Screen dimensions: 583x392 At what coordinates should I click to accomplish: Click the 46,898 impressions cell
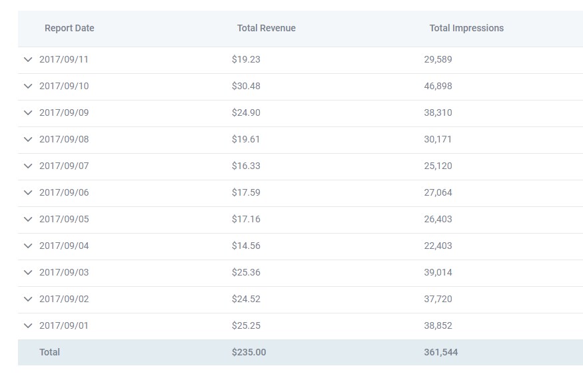click(x=438, y=86)
